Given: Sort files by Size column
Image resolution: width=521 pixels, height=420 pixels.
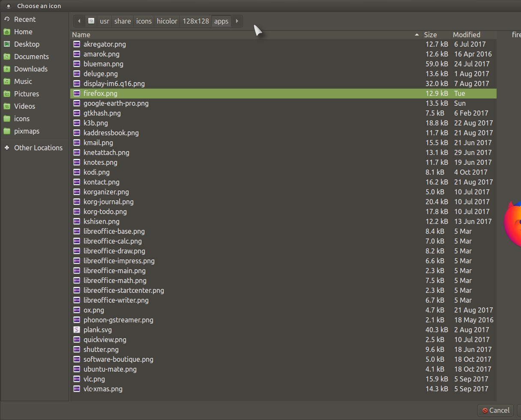Looking at the screenshot, I should click(430, 35).
